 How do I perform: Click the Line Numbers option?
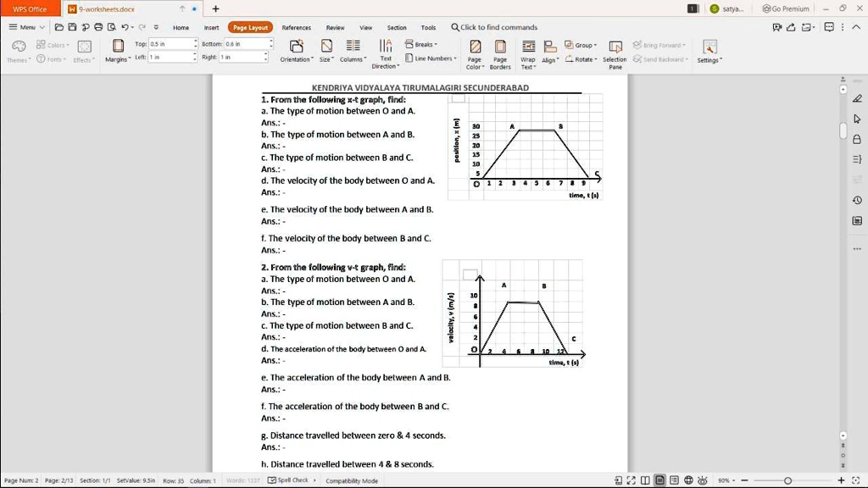pos(431,58)
